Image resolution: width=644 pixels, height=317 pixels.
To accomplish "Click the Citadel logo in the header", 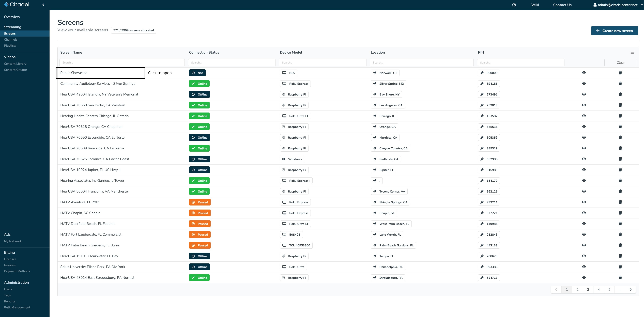I will (x=17, y=5).
